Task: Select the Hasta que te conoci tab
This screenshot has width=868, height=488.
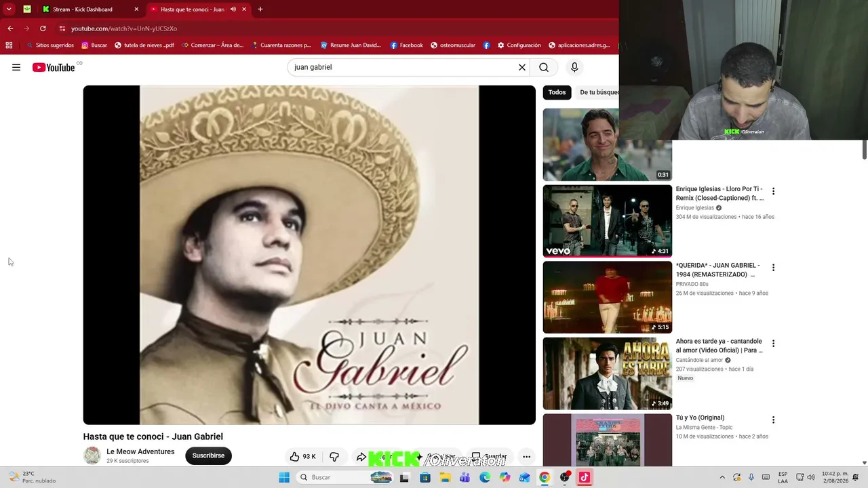Action: click(197, 9)
